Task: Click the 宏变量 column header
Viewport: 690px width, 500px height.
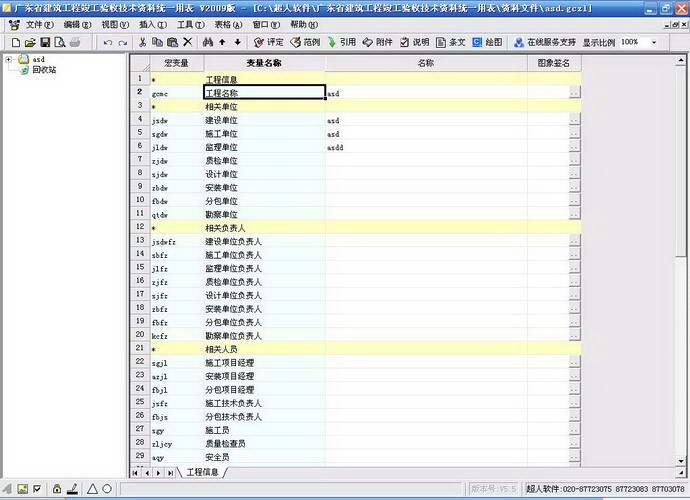Action: pos(176,63)
